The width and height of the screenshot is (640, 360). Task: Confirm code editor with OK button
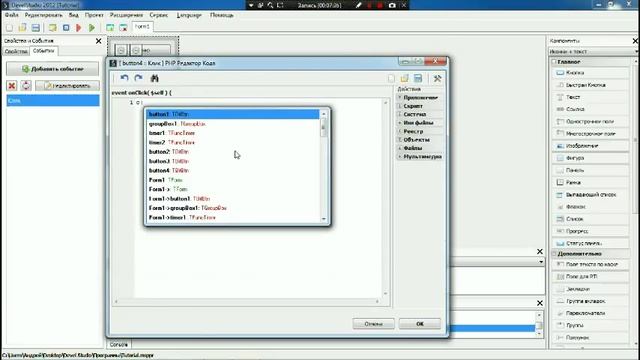pos(420,324)
